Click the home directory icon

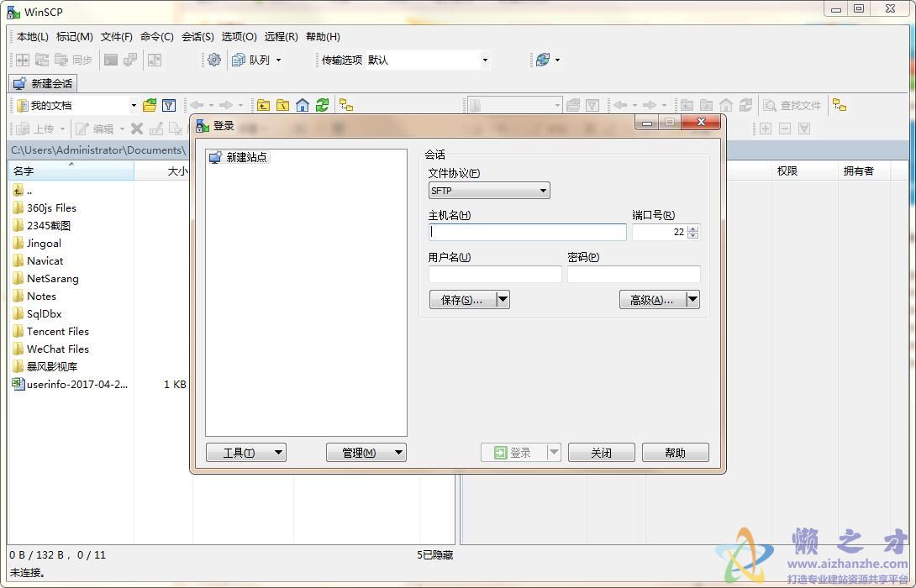pyautogui.click(x=302, y=105)
